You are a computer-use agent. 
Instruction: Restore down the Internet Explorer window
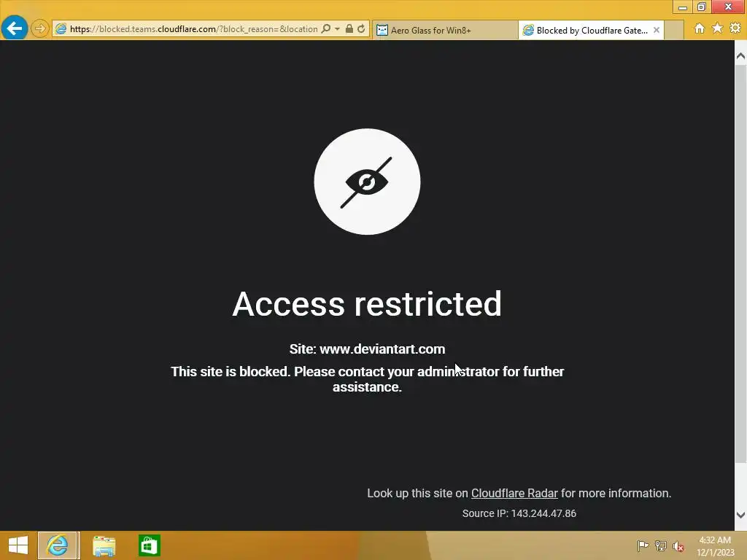coord(701,7)
